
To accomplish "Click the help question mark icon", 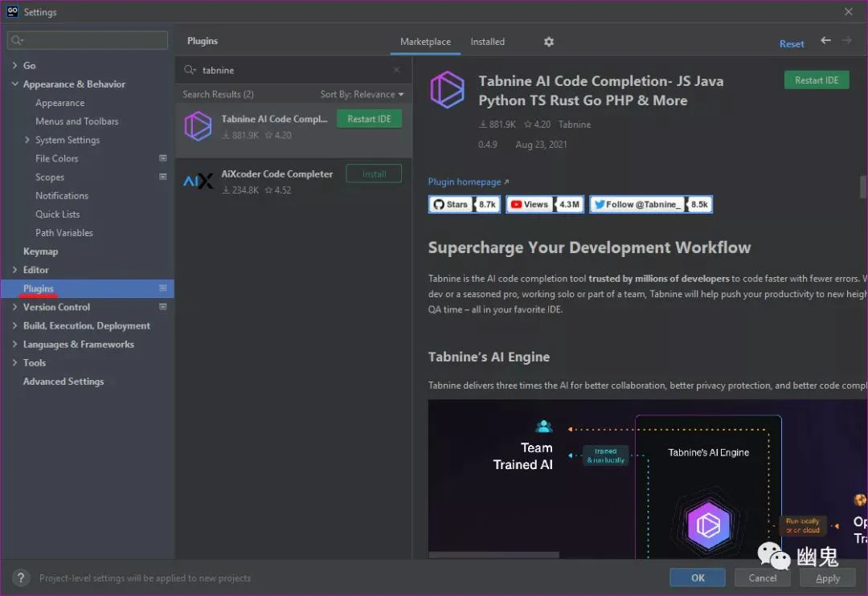I will pos(20,578).
